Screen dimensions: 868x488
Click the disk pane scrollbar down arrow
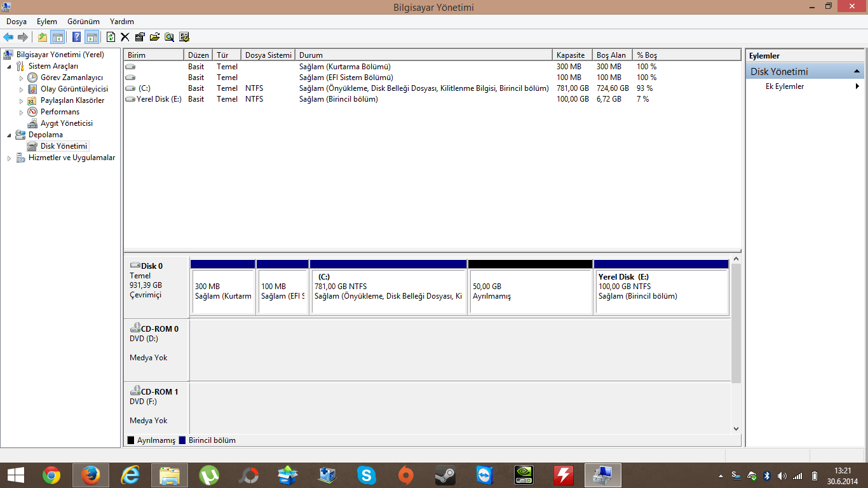(x=736, y=429)
